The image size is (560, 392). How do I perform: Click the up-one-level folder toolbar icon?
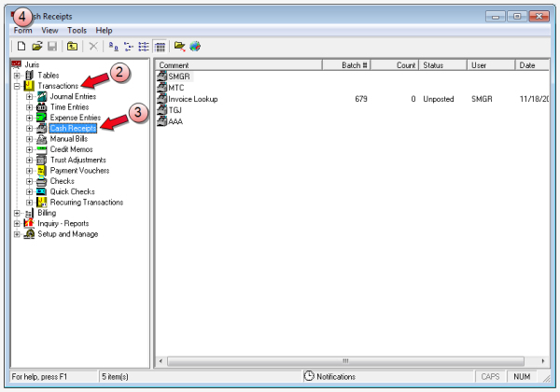pos(72,46)
